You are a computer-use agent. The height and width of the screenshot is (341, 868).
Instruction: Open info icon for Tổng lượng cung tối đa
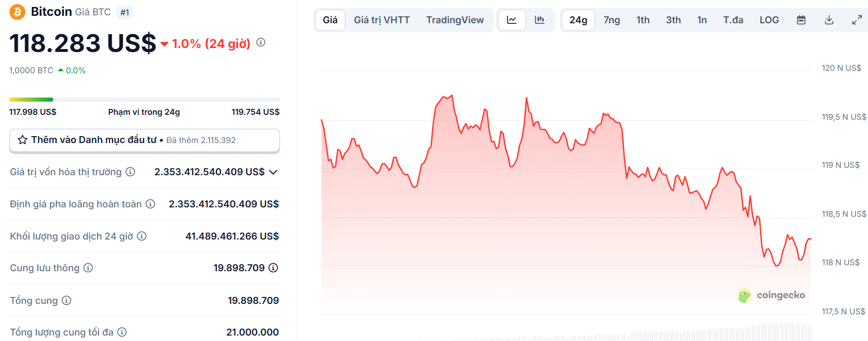[122, 332]
